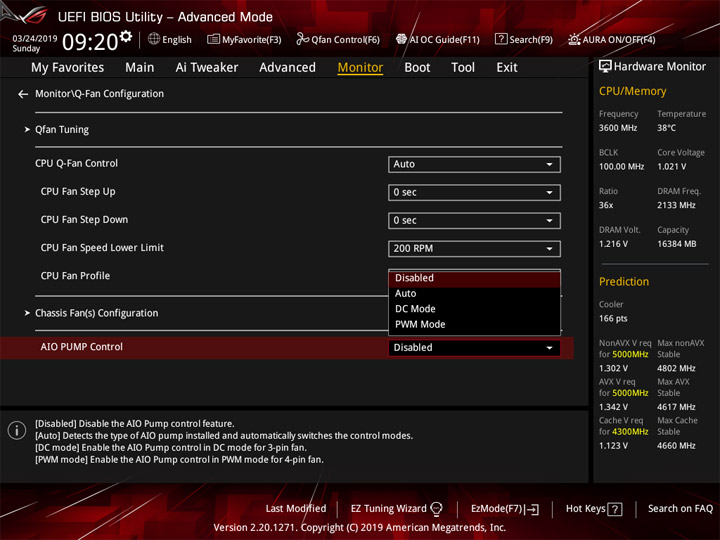Click the 2133 MHz DRAM frequency value
The height and width of the screenshot is (540, 720).
[676, 205]
